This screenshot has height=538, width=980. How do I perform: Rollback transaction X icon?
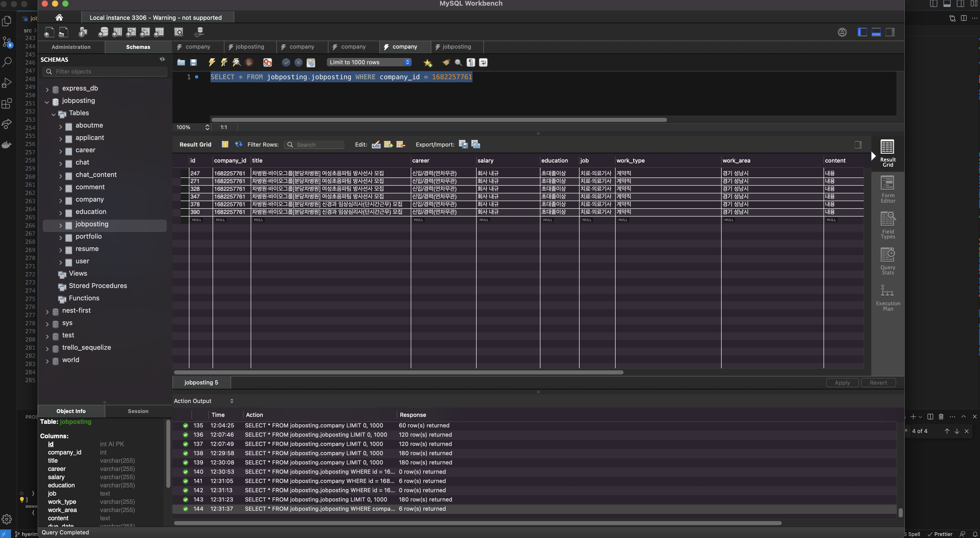coord(299,62)
